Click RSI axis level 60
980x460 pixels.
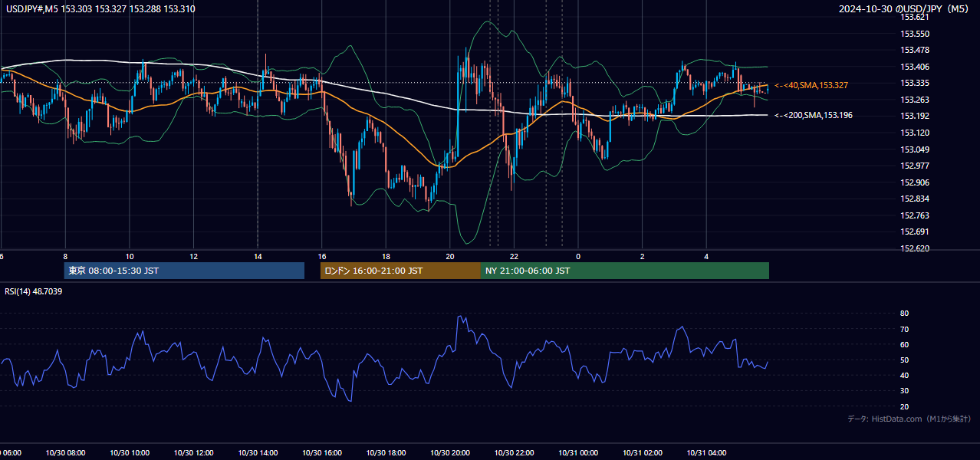(x=904, y=344)
